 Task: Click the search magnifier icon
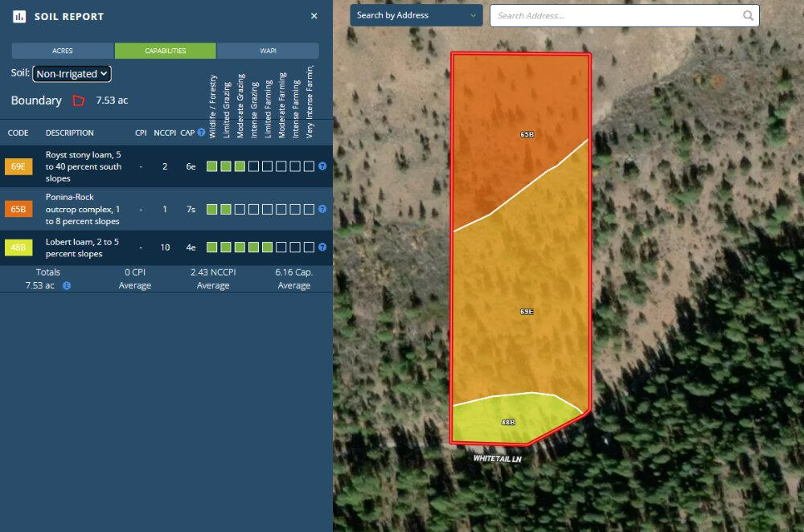coord(746,15)
